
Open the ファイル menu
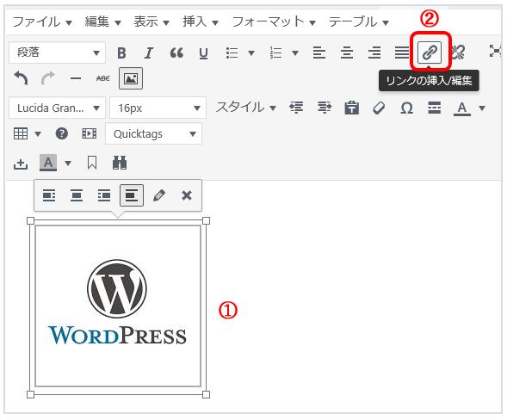[x=42, y=22]
